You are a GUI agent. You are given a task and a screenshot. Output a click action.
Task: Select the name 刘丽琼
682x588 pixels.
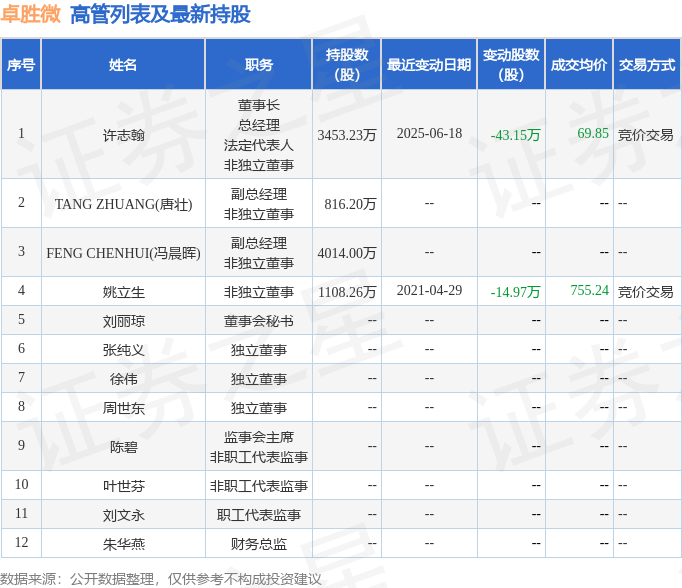point(124,321)
